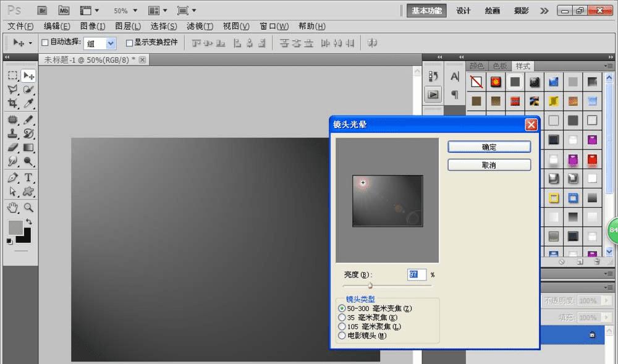Click the 亮度 brightness slider handle

point(370,285)
